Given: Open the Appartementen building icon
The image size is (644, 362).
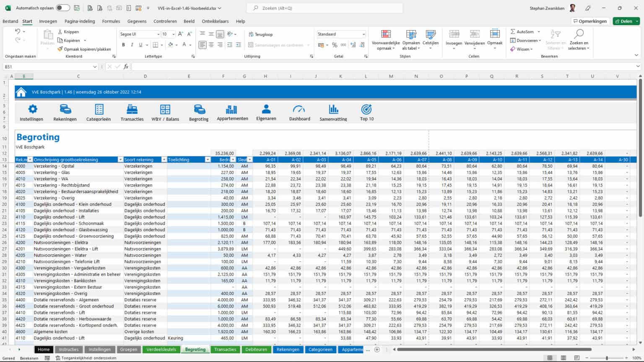Looking at the screenshot, I should 232,110.
